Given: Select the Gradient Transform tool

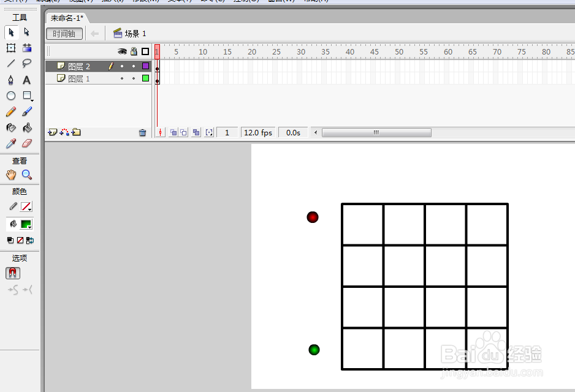Looking at the screenshot, I should tap(27, 48).
